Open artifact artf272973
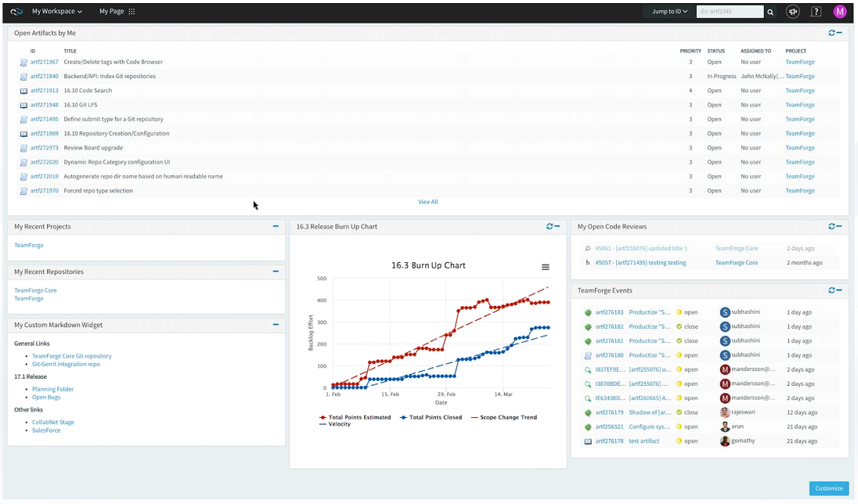Screen dimensions: 858x504 tap(45, 148)
